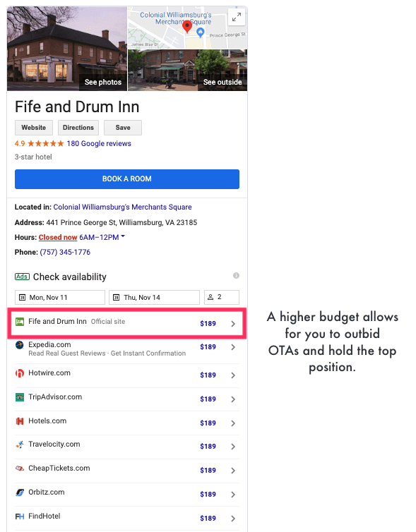Click the info icon beside Check availability

click(236, 275)
